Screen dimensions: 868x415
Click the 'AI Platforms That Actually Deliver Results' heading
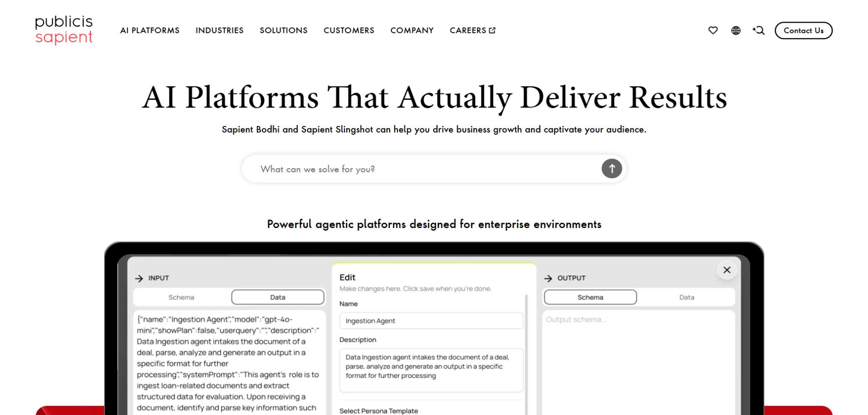pyautogui.click(x=434, y=97)
